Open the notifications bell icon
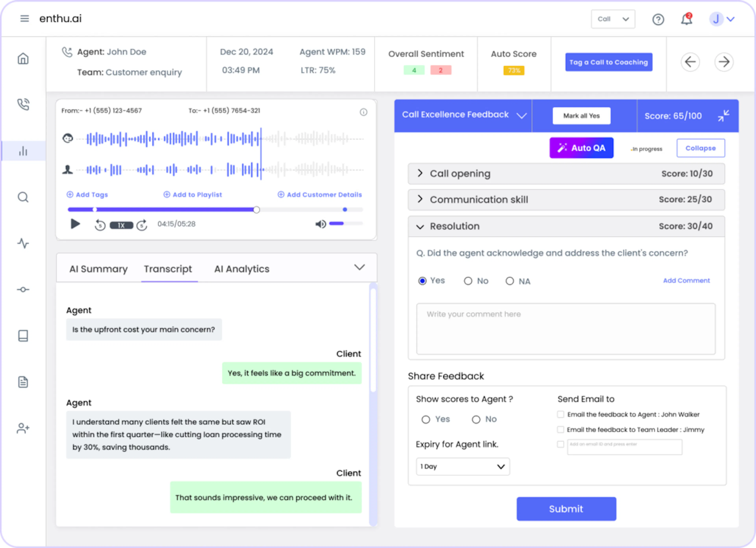756x548 pixels. click(x=686, y=19)
